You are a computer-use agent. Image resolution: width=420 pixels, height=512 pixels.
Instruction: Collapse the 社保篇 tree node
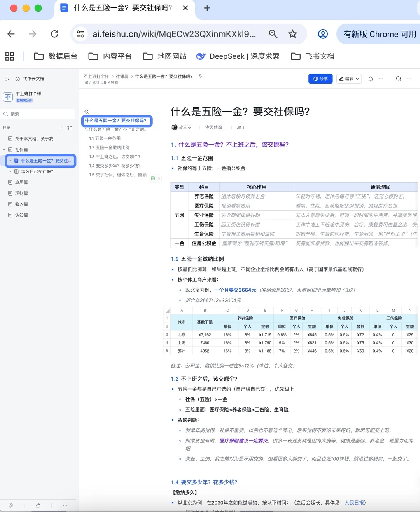point(4,150)
